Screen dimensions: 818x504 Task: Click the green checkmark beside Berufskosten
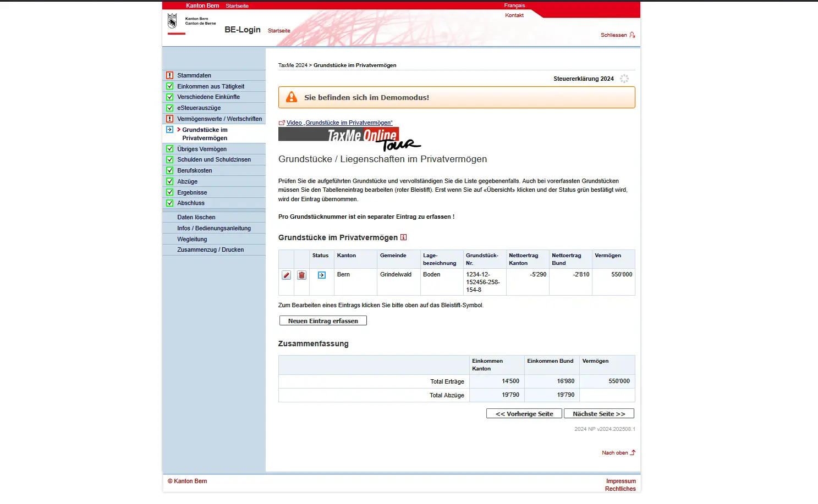[170, 170]
